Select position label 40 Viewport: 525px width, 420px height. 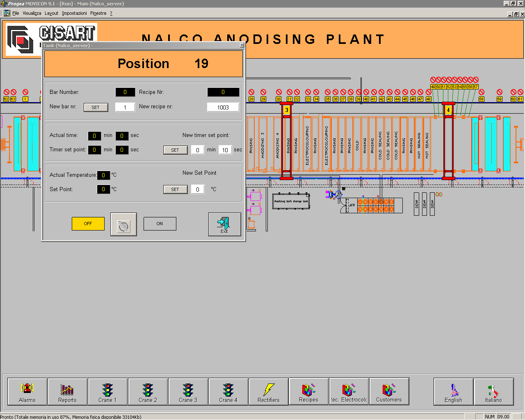click(x=366, y=99)
